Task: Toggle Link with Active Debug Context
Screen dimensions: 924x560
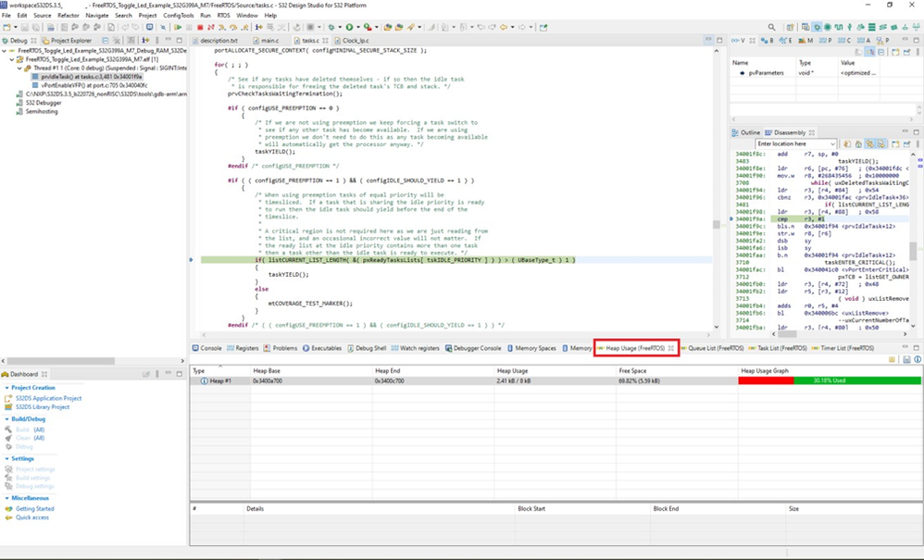Action: pyautogui.click(x=869, y=143)
